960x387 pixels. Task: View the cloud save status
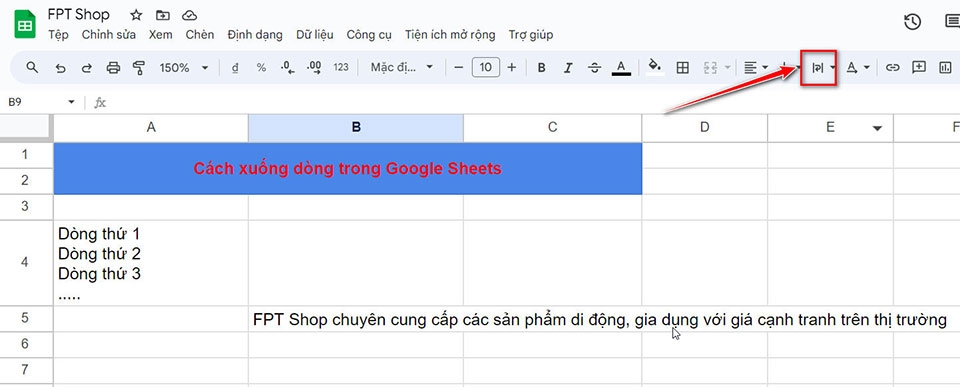point(190,15)
